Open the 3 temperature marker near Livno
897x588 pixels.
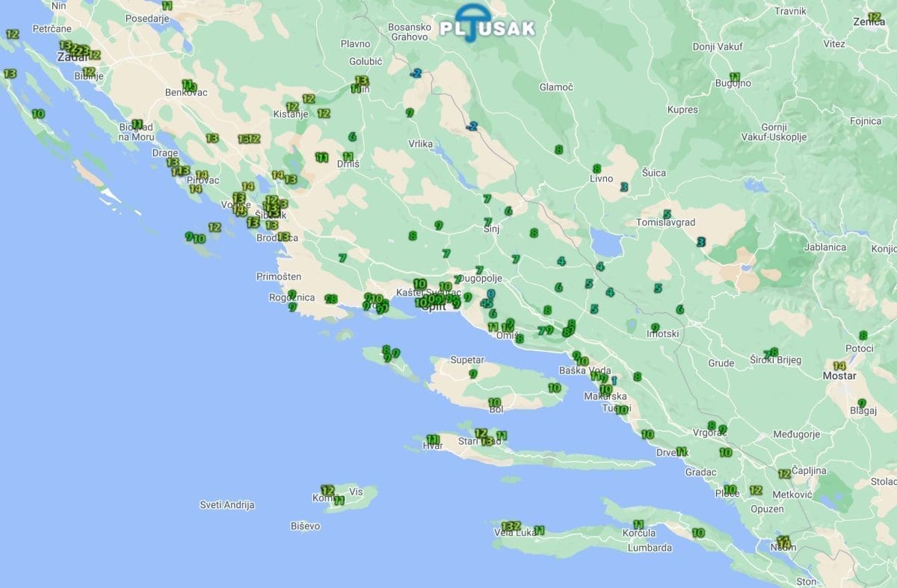click(623, 188)
